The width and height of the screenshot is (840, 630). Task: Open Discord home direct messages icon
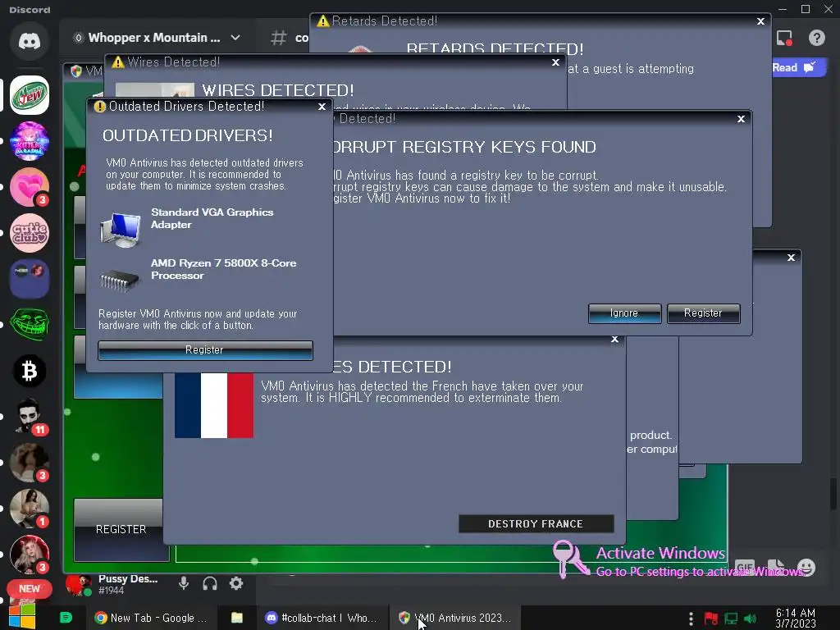30,41
